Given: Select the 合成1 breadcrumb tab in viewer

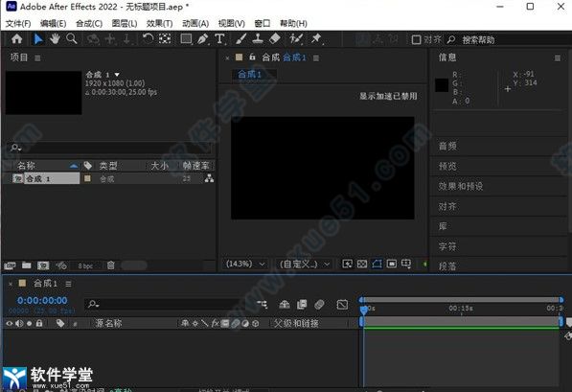Looking at the screenshot, I should point(250,75).
